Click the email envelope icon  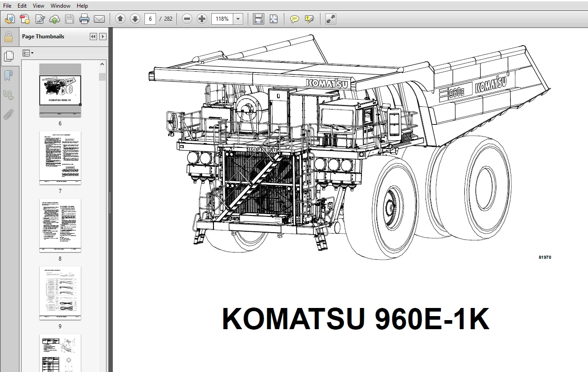click(99, 19)
